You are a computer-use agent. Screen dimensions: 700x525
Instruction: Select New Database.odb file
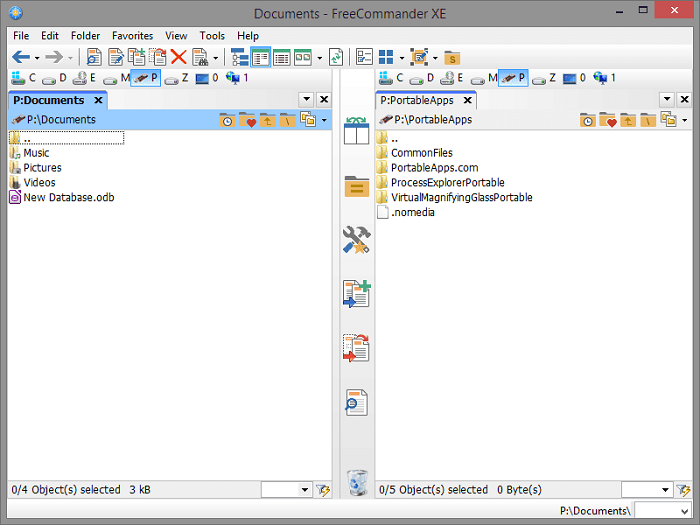(62, 197)
